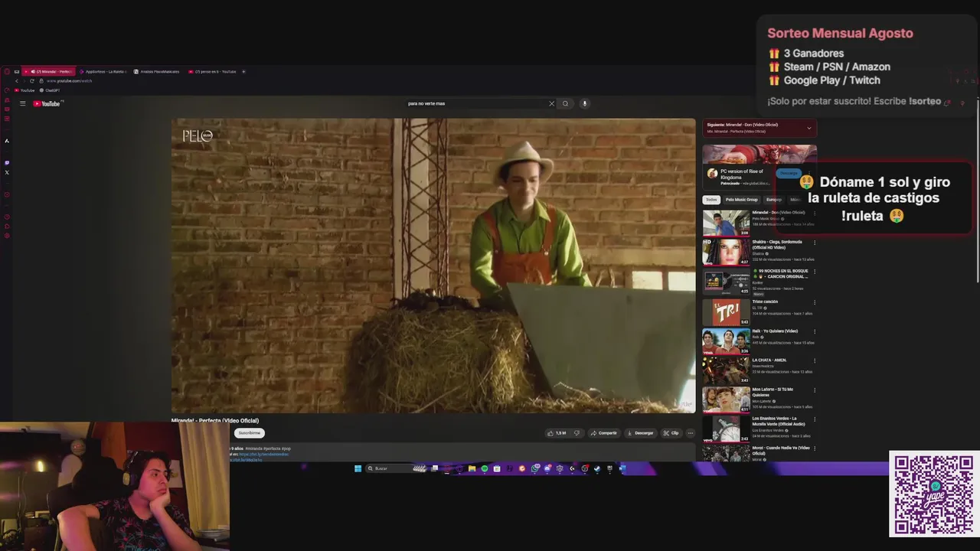Click the bit.ly link in description
This screenshot has width=980, height=551.
(x=263, y=455)
